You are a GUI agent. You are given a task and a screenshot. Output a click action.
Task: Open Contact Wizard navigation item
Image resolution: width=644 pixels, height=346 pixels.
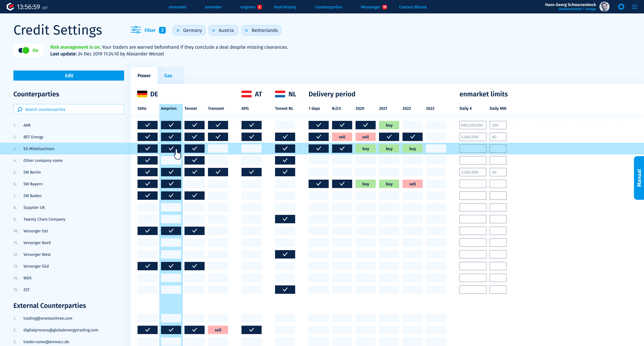tap(413, 7)
